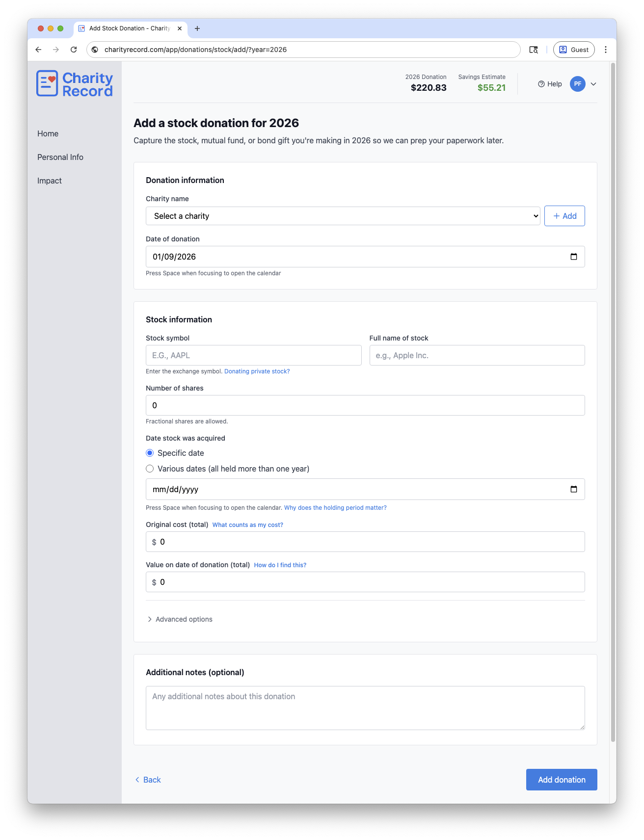Go back with the browser back arrow

[x=38, y=50]
